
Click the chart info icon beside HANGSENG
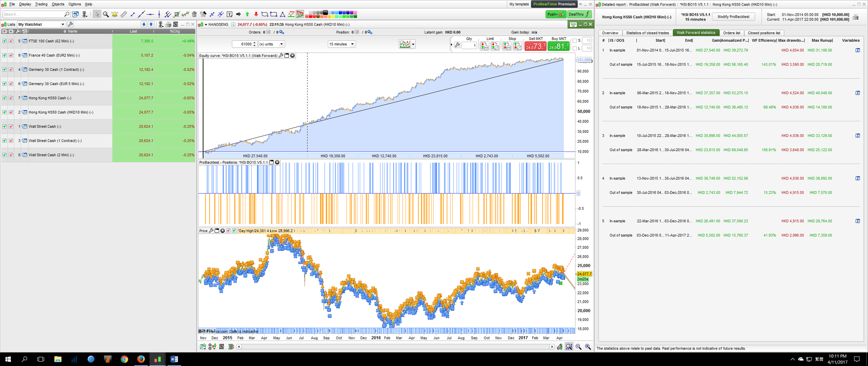tap(233, 24)
